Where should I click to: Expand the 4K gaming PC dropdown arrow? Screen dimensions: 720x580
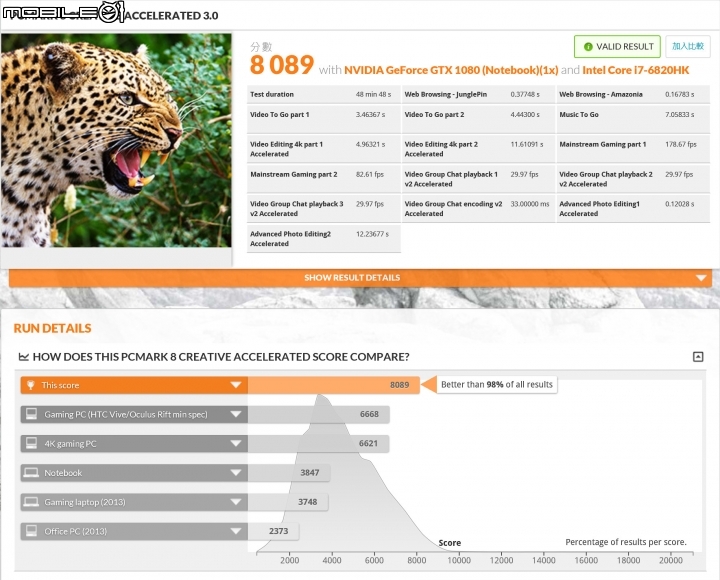236,444
